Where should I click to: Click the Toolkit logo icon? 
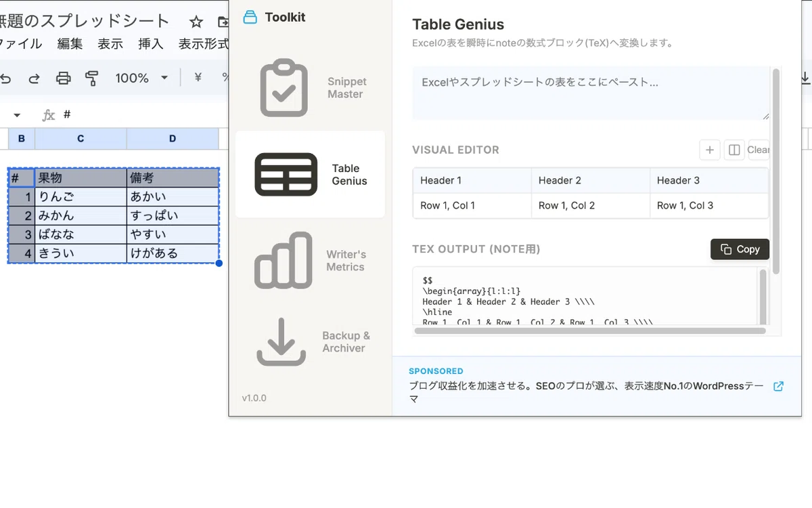[250, 18]
